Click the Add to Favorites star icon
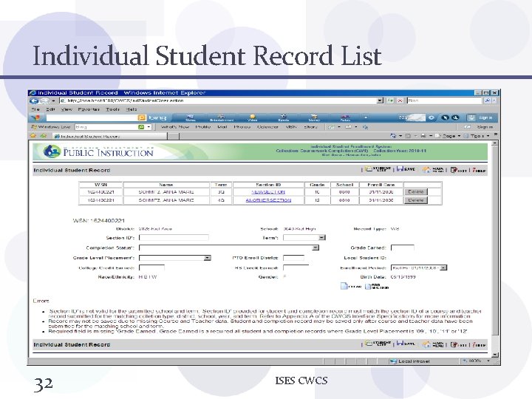The height and width of the screenshot is (399, 532). click(43, 136)
